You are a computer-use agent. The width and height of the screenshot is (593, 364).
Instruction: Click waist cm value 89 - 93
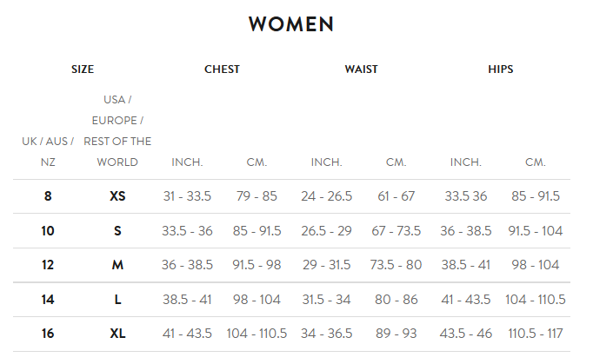(x=396, y=334)
